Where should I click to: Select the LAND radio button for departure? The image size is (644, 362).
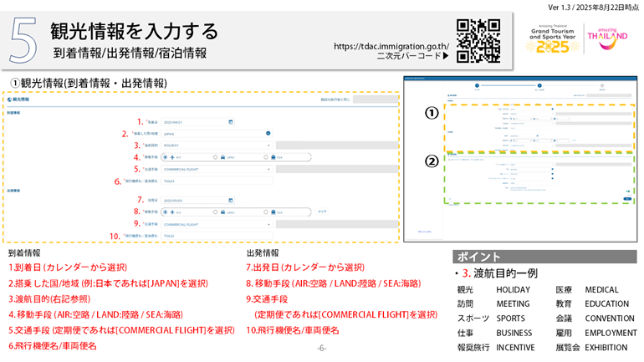coord(215,212)
